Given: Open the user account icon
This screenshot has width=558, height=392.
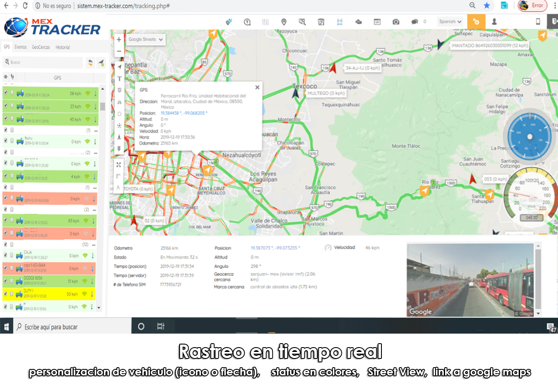Looking at the screenshot, I should click(x=494, y=22).
